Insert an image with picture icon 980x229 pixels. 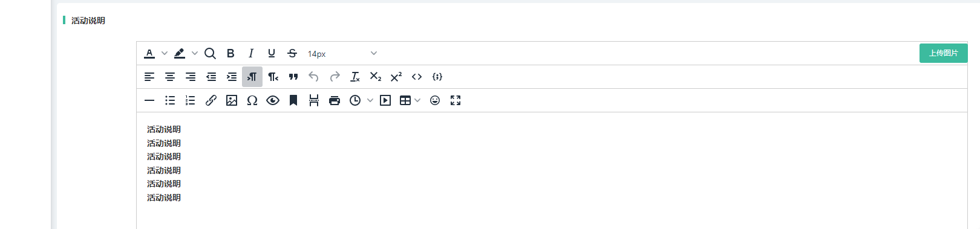pyautogui.click(x=232, y=100)
